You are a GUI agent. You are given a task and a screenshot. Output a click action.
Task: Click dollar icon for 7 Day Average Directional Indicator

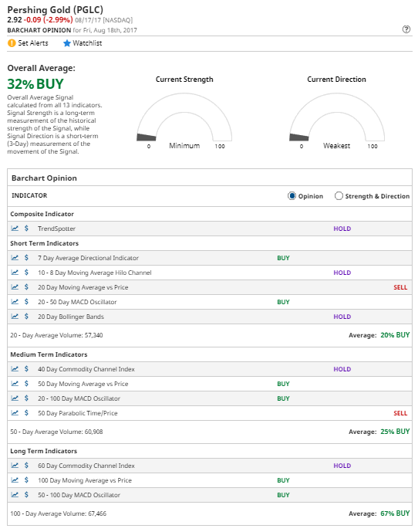point(26,258)
